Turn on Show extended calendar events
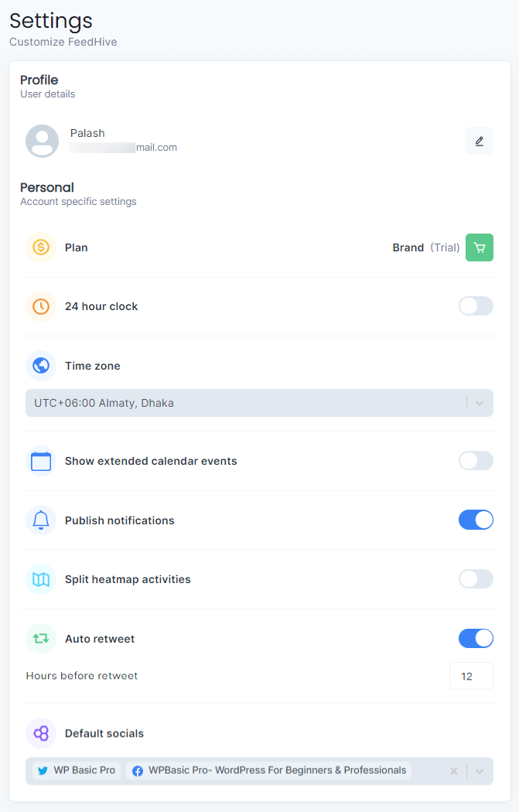The height and width of the screenshot is (812, 519). click(x=476, y=460)
